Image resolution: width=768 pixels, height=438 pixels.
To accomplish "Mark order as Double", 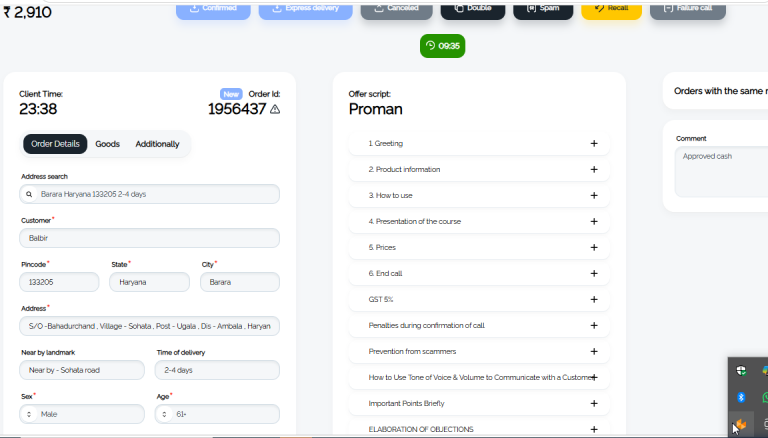I will tap(473, 10).
